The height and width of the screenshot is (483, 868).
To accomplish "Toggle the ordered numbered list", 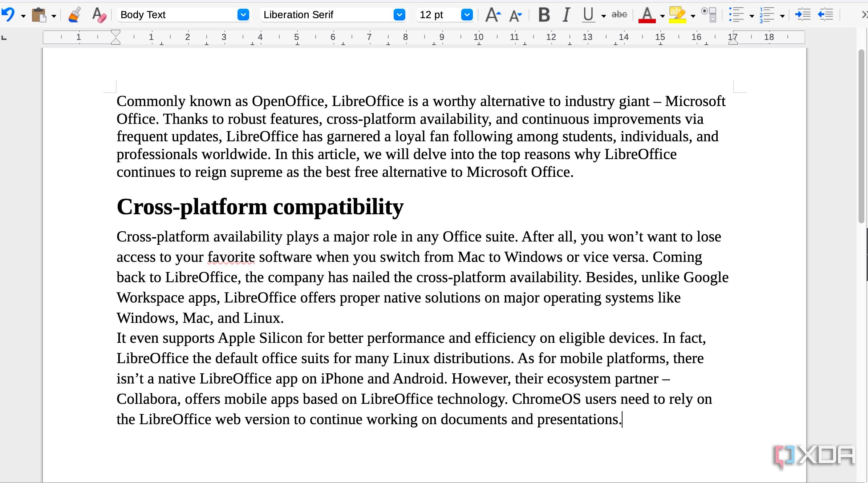I will coord(767,15).
